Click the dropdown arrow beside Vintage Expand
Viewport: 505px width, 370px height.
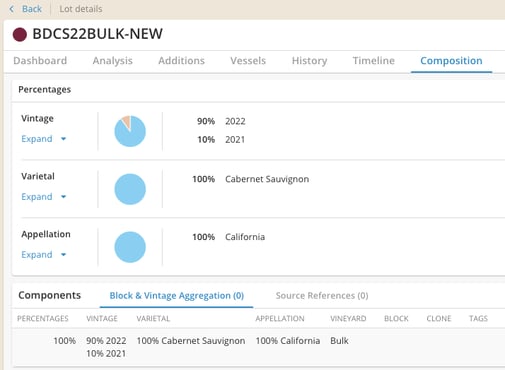(63, 139)
